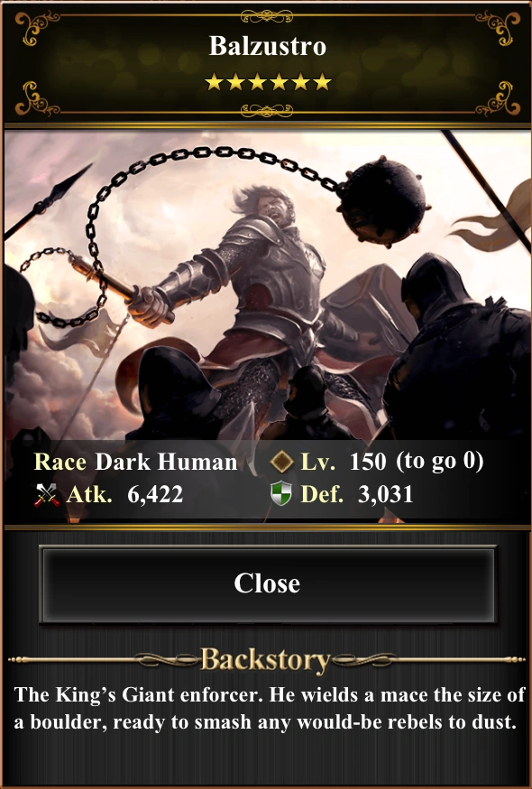Click the Race Dark Human label
Viewport: 532px width, 789px height.
135,462
